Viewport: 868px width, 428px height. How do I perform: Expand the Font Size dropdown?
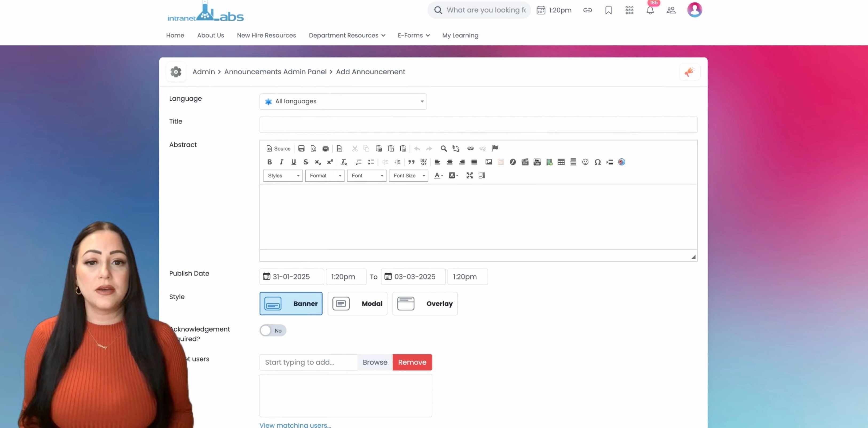[x=408, y=176]
